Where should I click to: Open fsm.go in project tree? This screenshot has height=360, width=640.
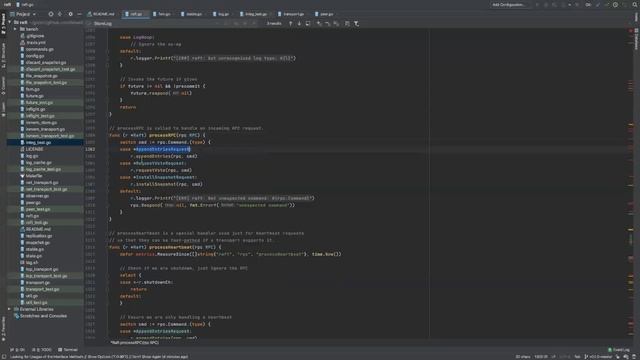point(30,89)
